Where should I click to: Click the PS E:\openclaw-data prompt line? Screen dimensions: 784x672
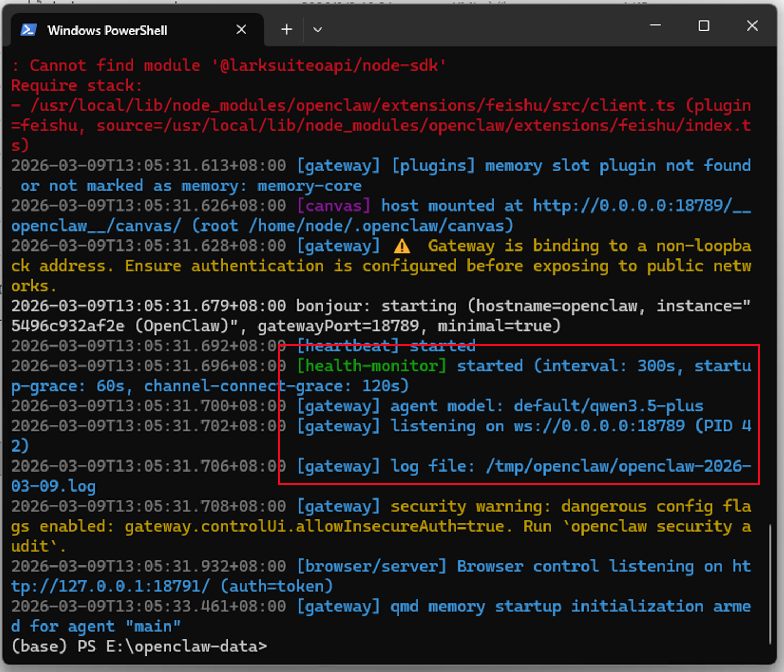[139, 646]
